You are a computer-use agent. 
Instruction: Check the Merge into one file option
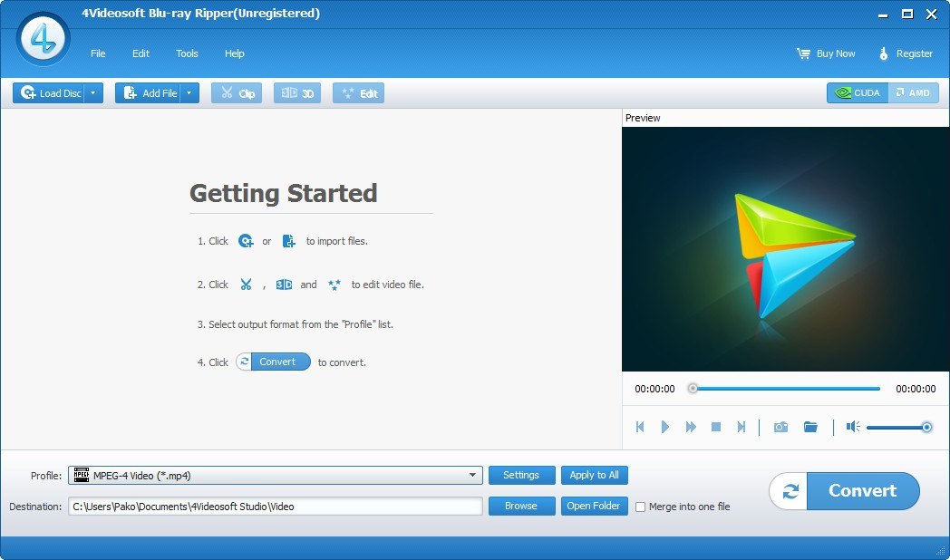(x=639, y=507)
